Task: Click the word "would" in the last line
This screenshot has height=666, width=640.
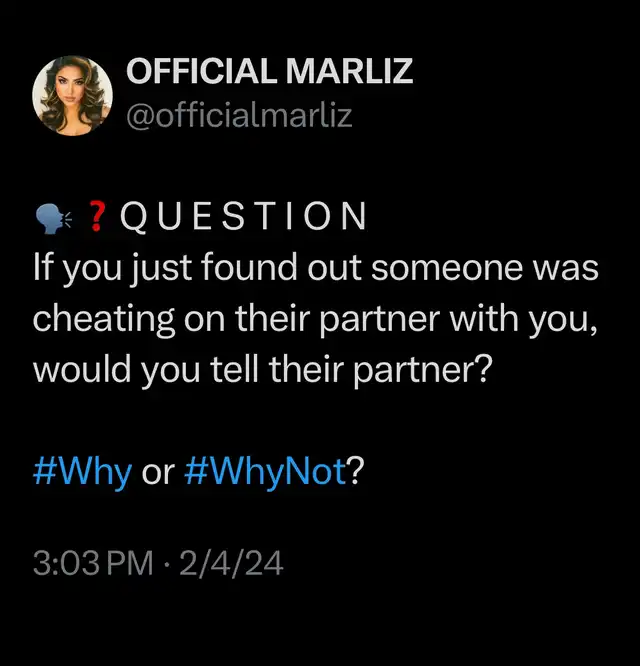Action: [82, 369]
